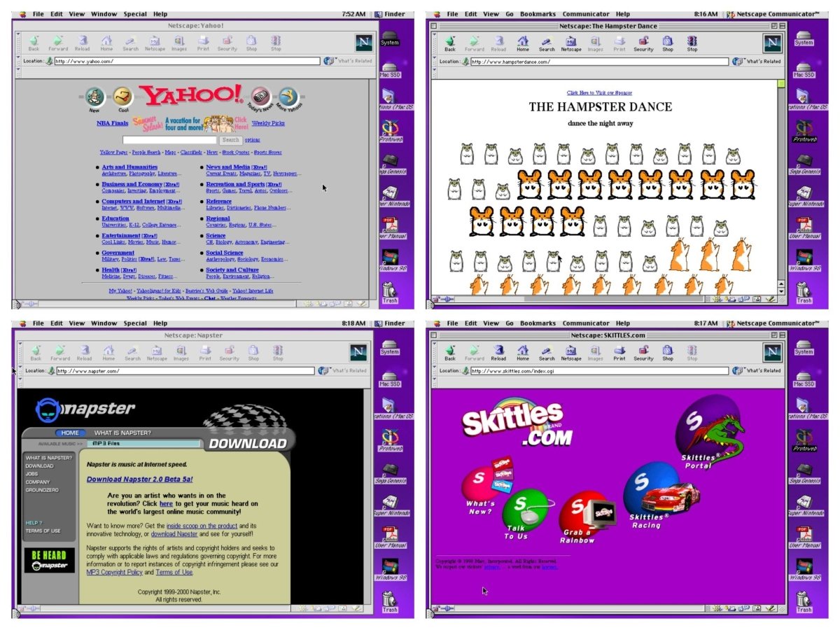Click Shop icon in Hampster Dance window toolbar
This screenshot has width=840, height=630.
(x=668, y=43)
